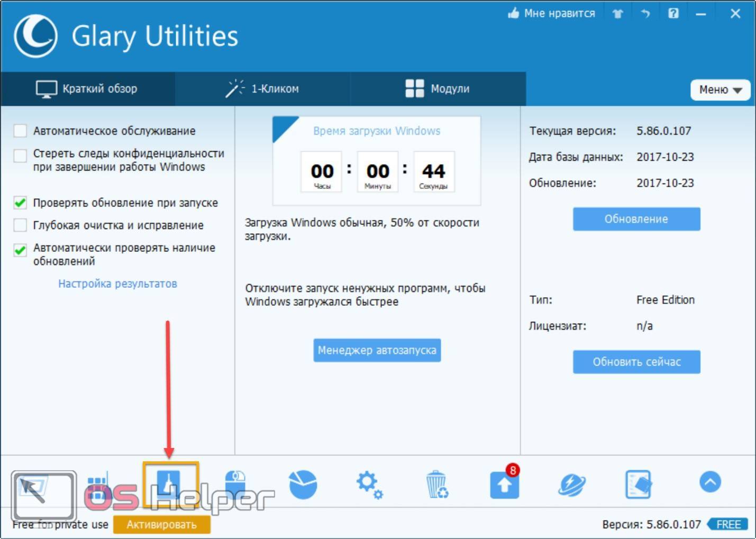The width and height of the screenshot is (756, 539).
Task: Tick the 'Глубокая очистка и исправление' checkbox
Action: point(20,225)
